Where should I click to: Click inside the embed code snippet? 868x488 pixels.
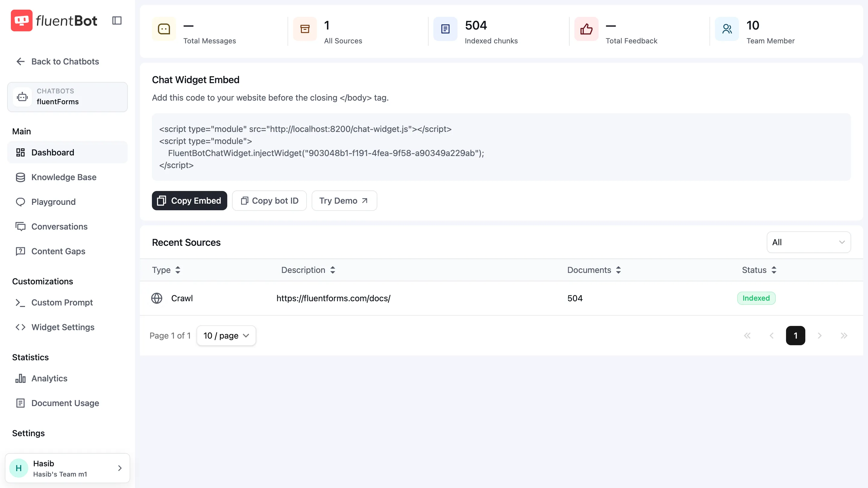[x=501, y=147]
